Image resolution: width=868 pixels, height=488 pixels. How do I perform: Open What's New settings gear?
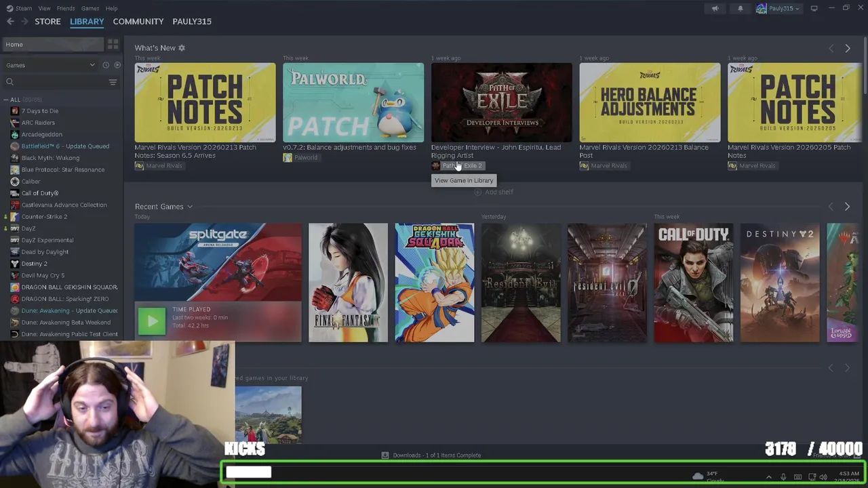[x=182, y=48]
